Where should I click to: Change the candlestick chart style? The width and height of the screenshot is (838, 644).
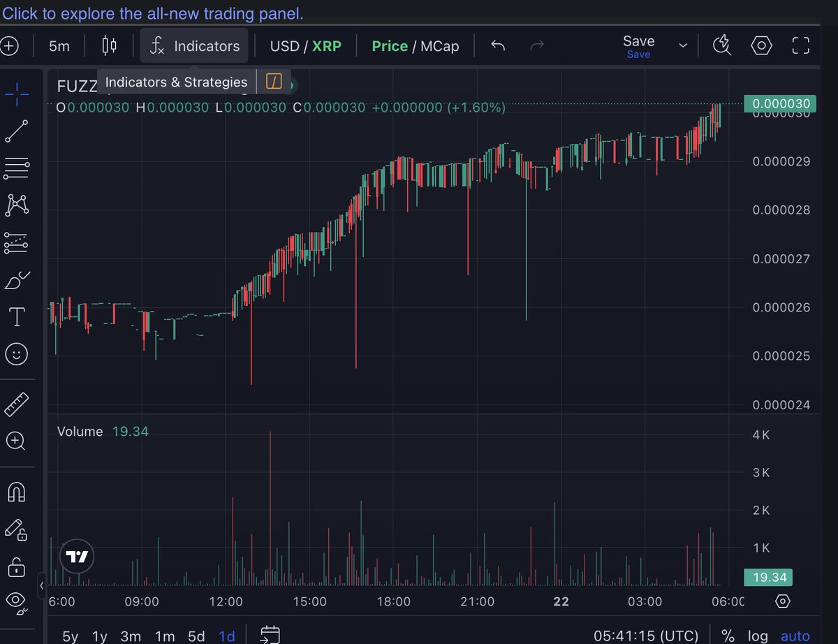(110, 46)
